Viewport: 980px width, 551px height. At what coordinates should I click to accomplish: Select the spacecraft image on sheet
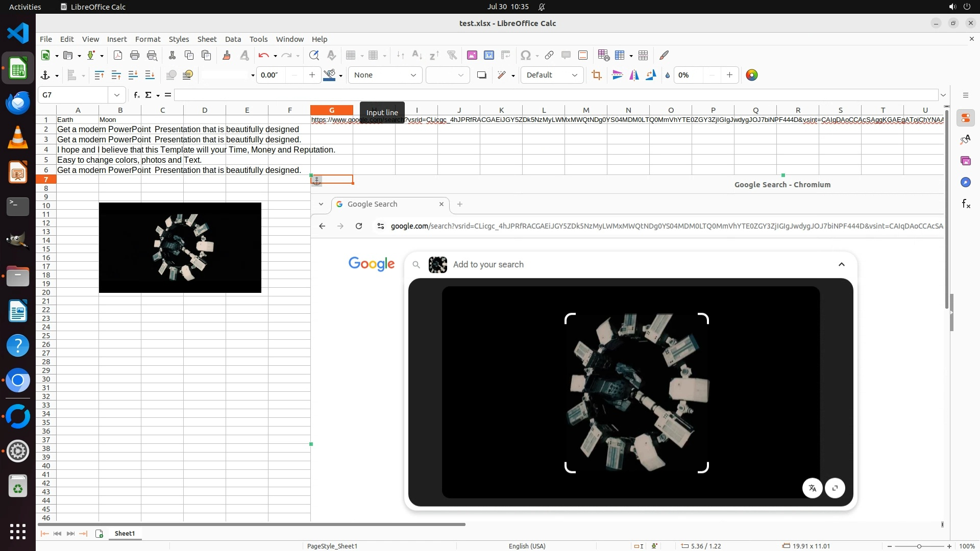coord(180,248)
